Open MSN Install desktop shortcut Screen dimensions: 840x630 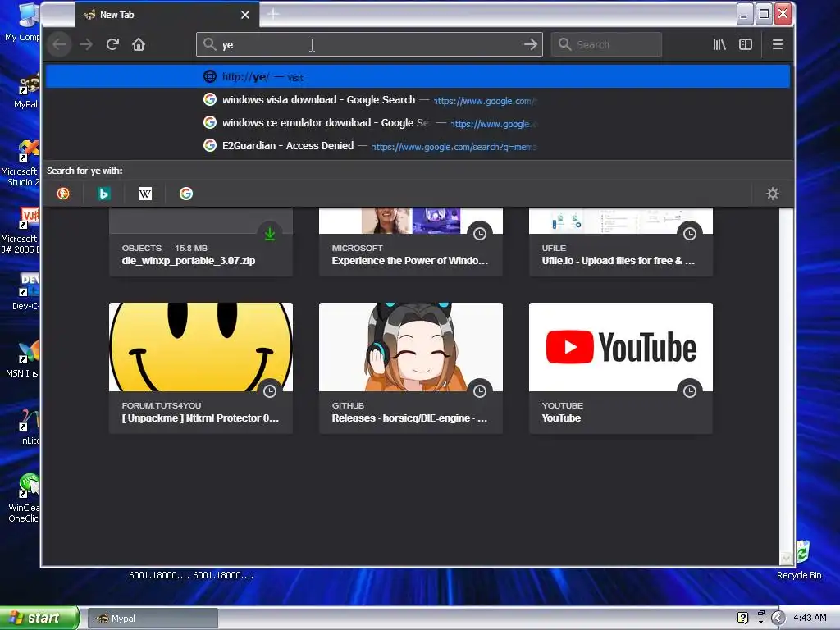(x=24, y=359)
